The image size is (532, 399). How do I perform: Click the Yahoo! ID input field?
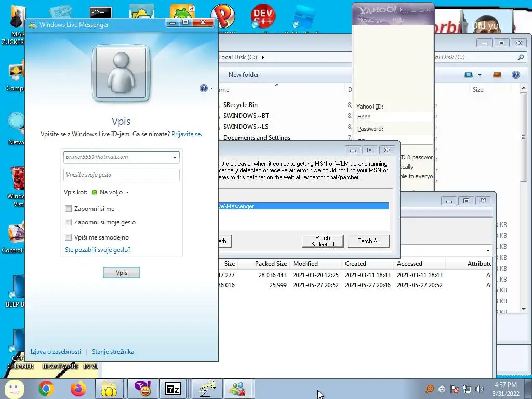click(394, 117)
